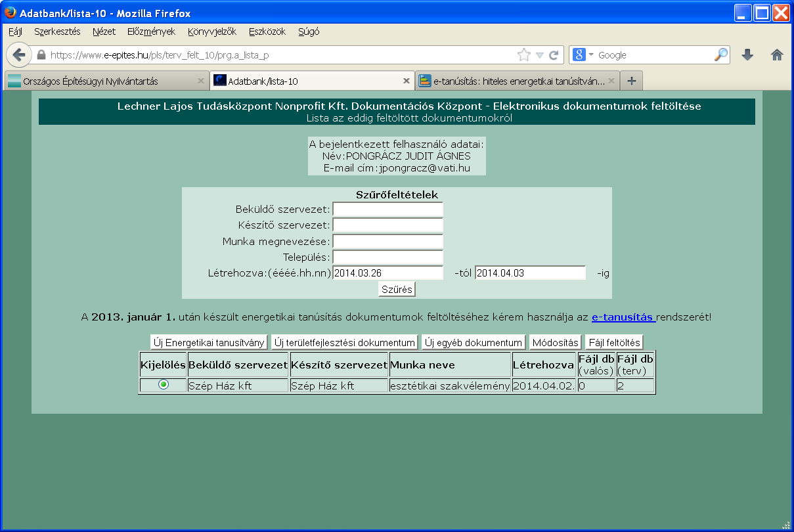Open the Előzmények menu

151,32
